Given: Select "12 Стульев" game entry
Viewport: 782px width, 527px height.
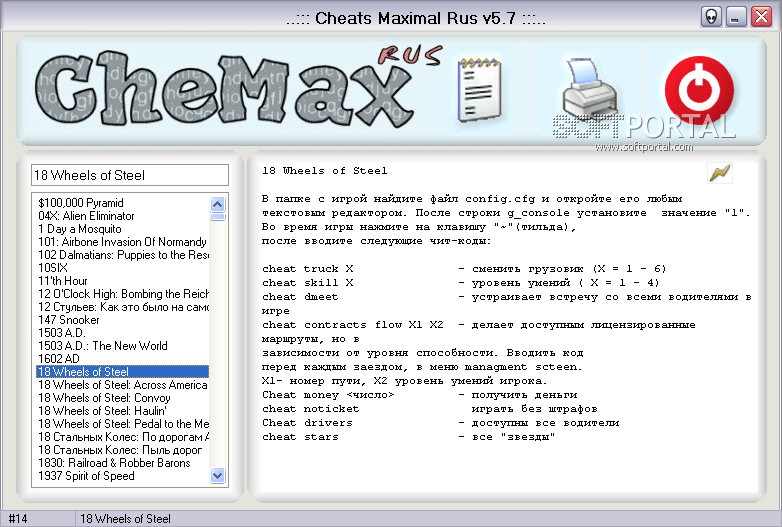Looking at the screenshot, I should coord(123,306).
